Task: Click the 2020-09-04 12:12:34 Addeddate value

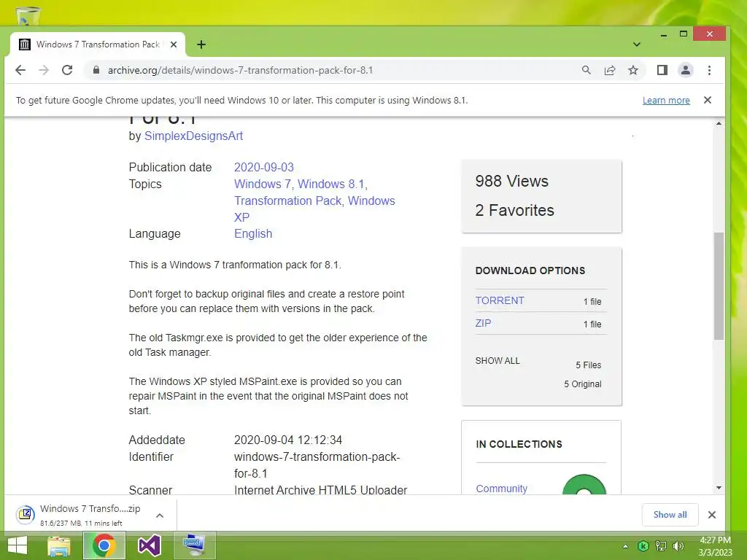Action: pyautogui.click(x=287, y=440)
